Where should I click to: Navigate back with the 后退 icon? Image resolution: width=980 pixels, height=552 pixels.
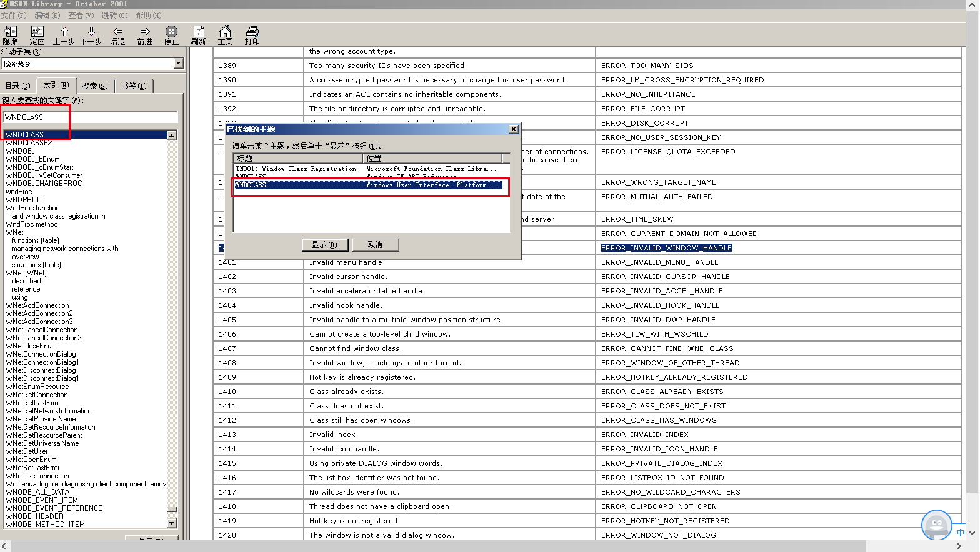117,35
